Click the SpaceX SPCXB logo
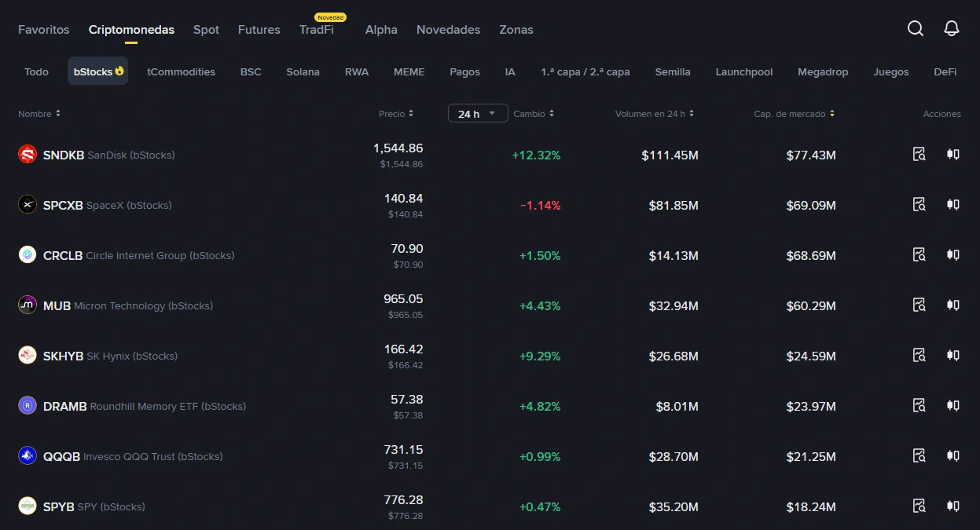 pos(28,205)
